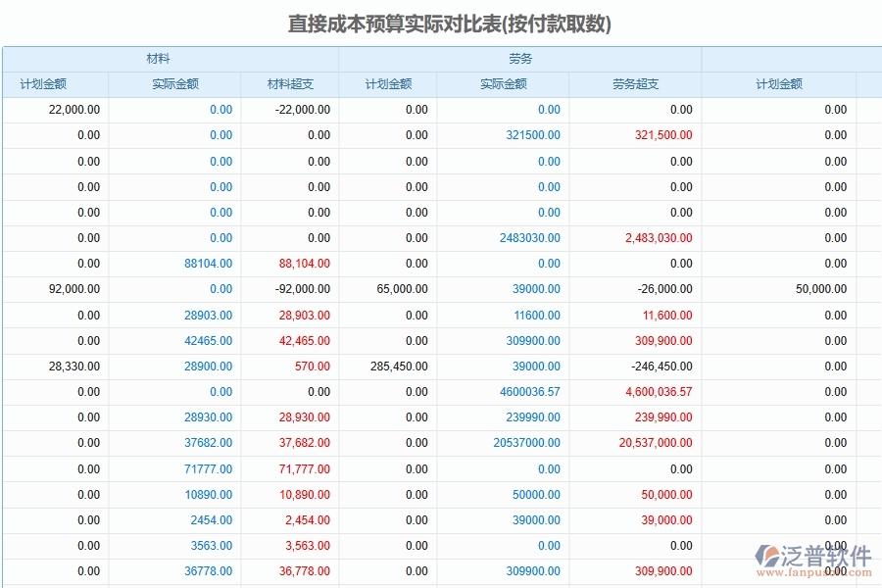Click the 劳务 group header

pos(519,58)
